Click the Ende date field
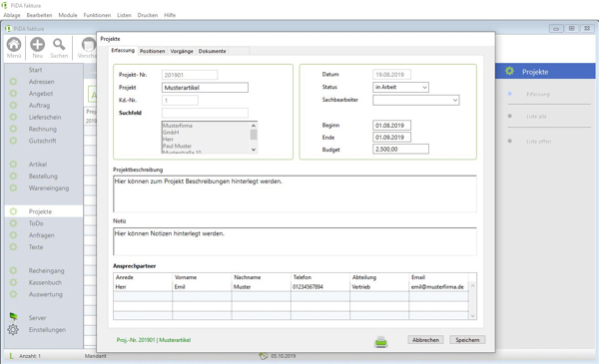Screen dimensions: 599x364 click(x=391, y=138)
